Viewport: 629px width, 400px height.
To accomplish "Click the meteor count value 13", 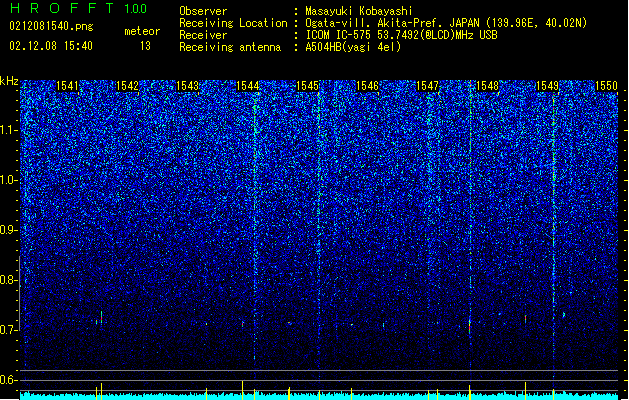I will click(145, 46).
